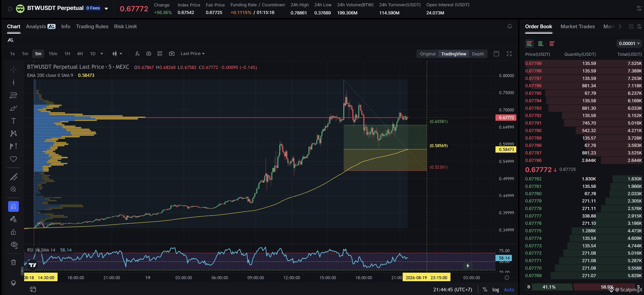This screenshot has width=644, height=295.
Task: Click the bid price 0.67782 row
Action: 583,179
